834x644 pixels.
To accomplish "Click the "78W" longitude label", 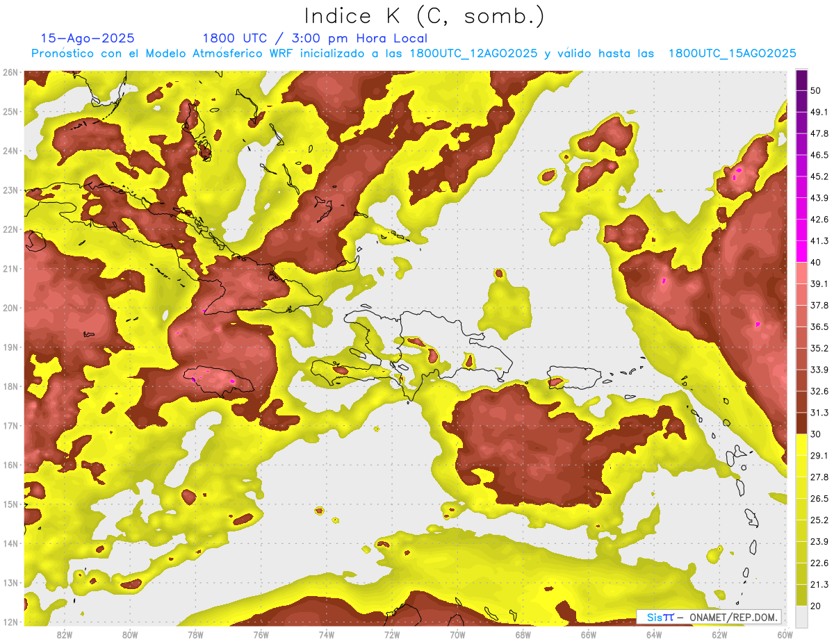I will (195, 634).
